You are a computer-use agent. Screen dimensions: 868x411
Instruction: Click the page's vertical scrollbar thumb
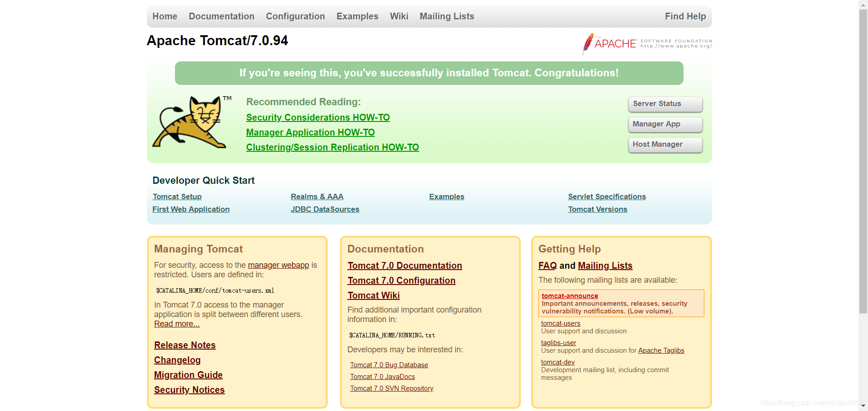point(863,161)
